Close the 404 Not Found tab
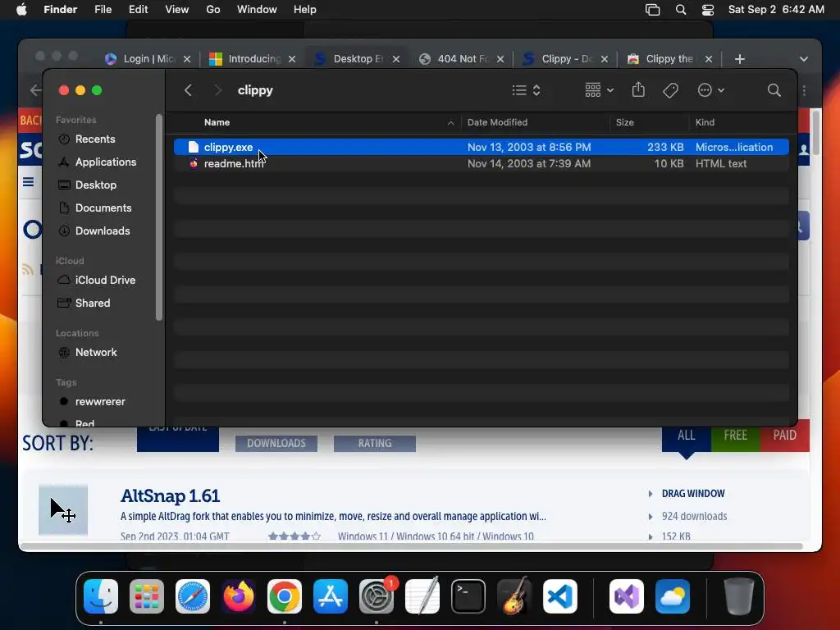Screen dimensions: 840x630 click(x=500, y=59)
